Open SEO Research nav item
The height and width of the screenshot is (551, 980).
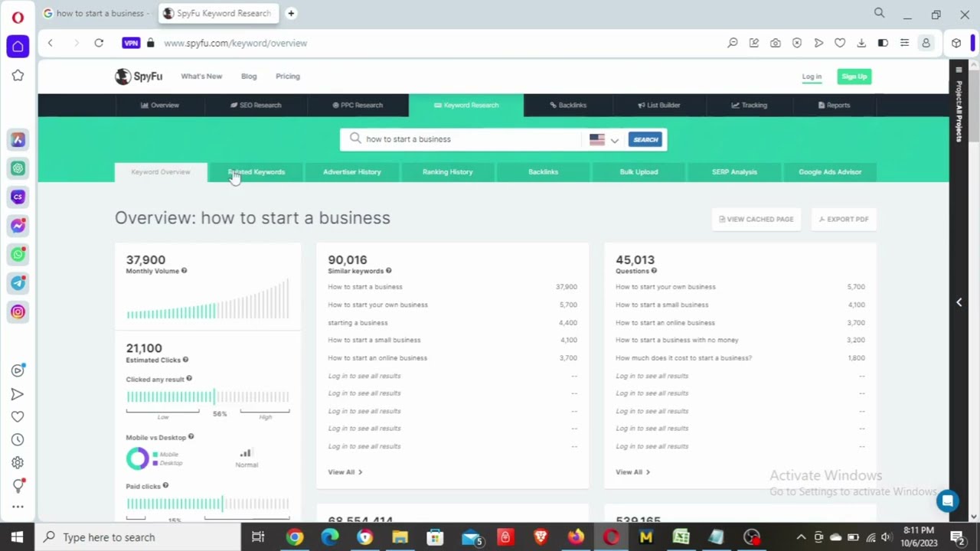256,105
